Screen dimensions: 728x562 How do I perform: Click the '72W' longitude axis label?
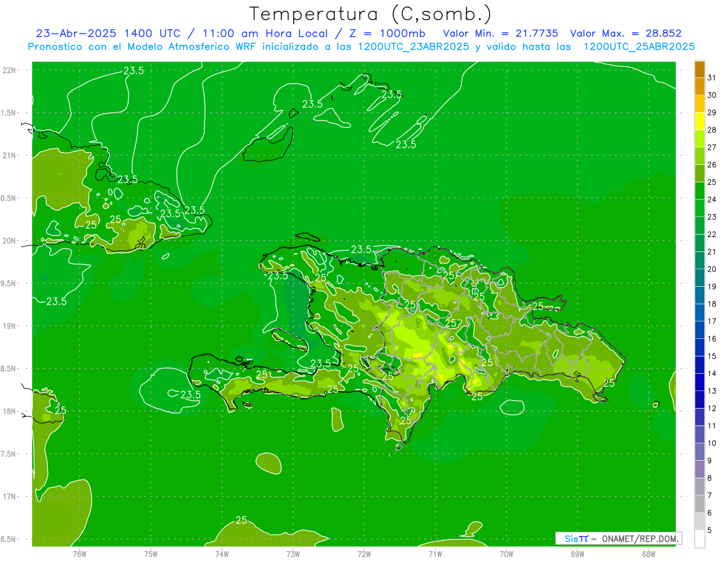click(x=364, y=554)
